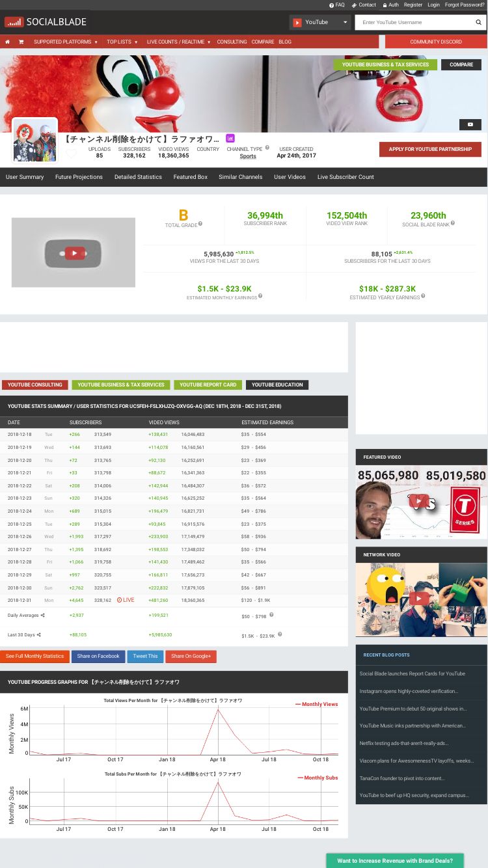Open the YouTube platform dropdown

320,22
